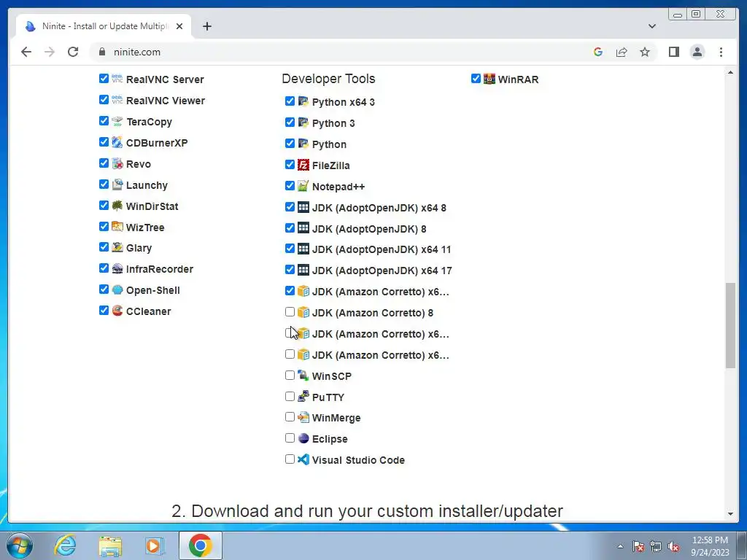The width and height of the screenshot is (747, 560).
Task: Click the scrollbar down arrow
Action: coord(730,514)
